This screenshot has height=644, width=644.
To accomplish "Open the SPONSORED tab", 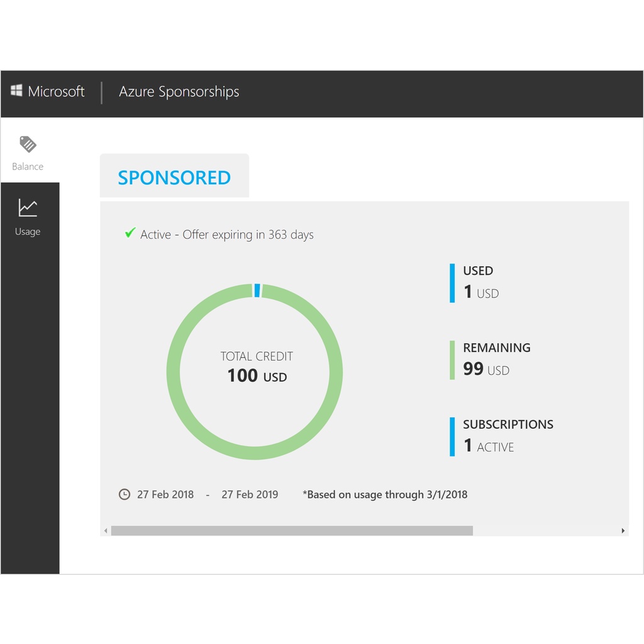I will pos(174,177).
